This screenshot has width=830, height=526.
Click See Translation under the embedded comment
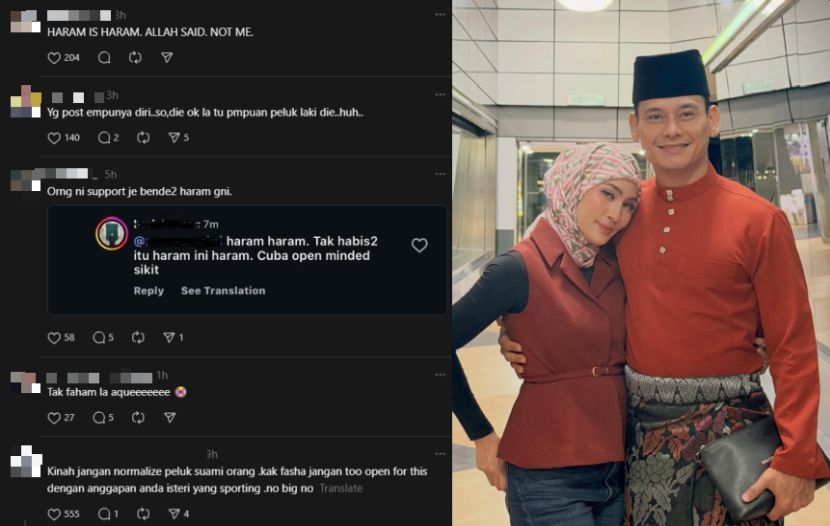coord(223,291)
